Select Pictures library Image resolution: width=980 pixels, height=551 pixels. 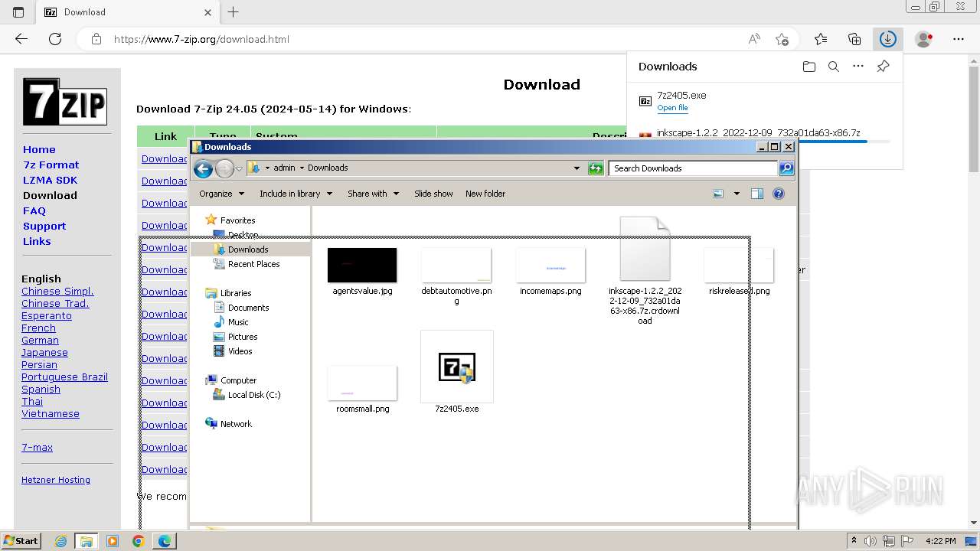(242, 337)
